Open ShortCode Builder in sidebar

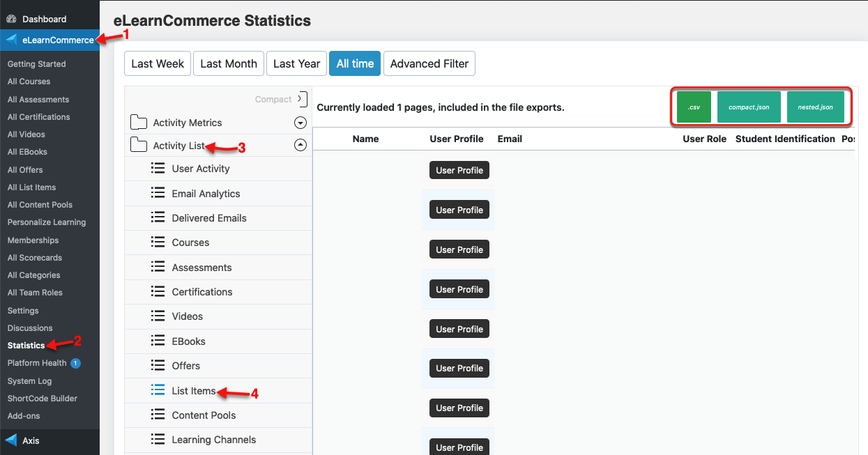[x=43, y=399]
